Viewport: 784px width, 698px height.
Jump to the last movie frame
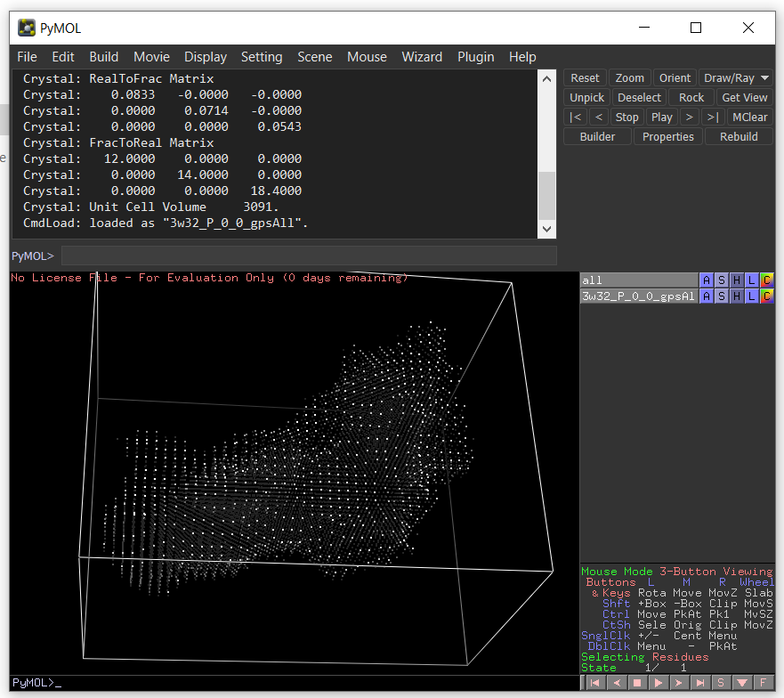coord(699,682)
